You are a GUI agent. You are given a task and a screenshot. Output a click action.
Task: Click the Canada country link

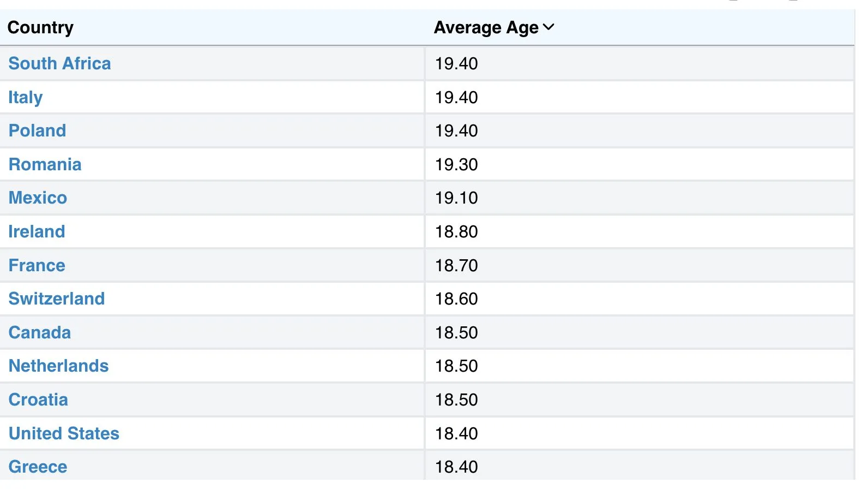39,332
